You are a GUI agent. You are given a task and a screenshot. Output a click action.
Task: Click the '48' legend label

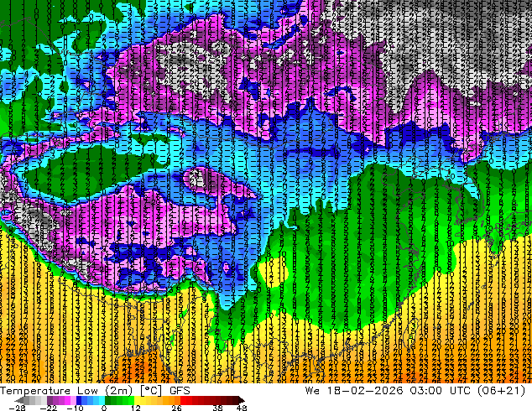click(x=241, y=408)
